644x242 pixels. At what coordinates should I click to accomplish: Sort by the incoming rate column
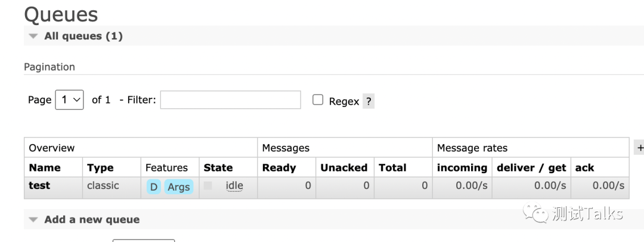tap(462, 168)
